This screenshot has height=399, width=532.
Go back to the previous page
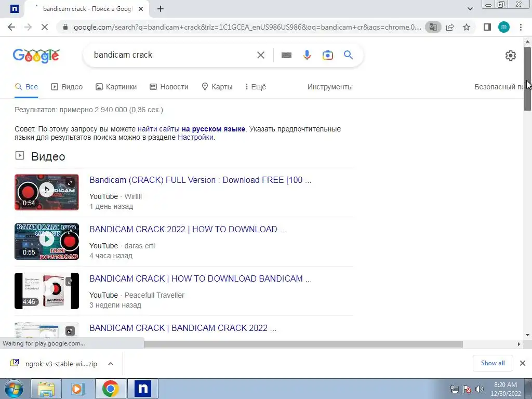(11, 27)
